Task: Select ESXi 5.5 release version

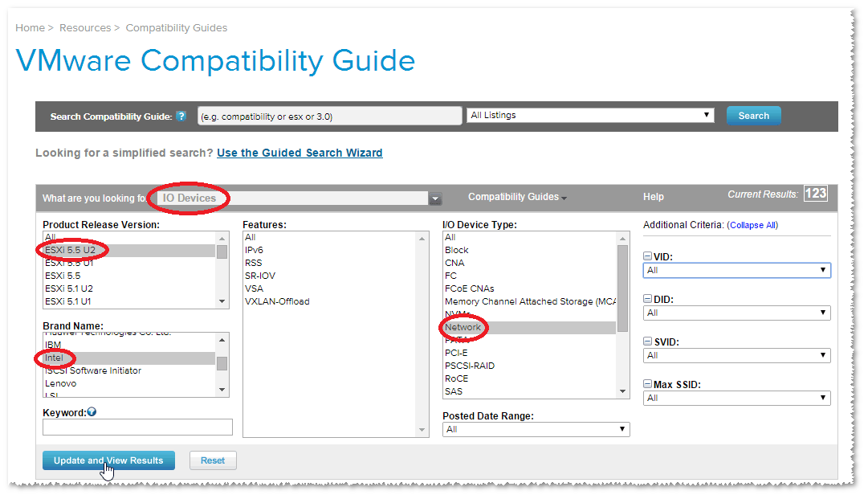Action: pyautogui.click(x=129, y=276)
